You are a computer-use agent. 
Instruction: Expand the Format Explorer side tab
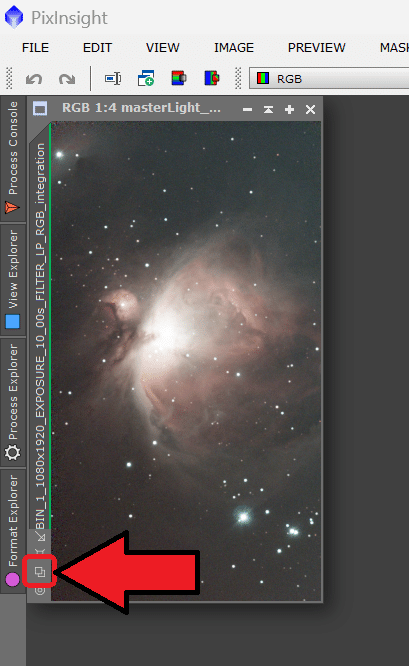click(13, 530)
